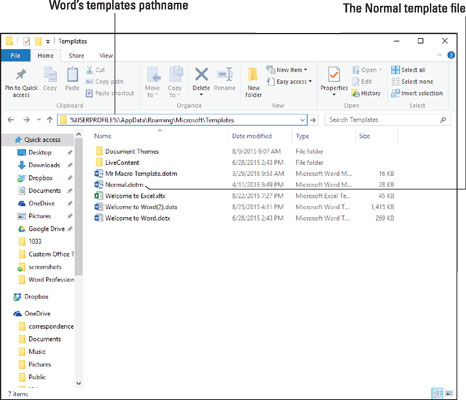Click the Rename icon
466x400 pixels.
click(x=225, y=75)
